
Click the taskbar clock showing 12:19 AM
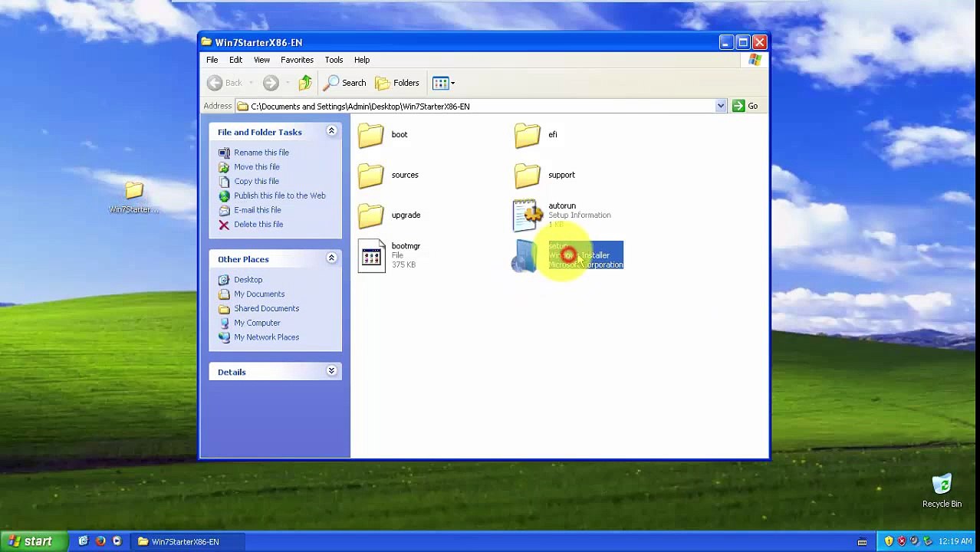tap(955, 542)
